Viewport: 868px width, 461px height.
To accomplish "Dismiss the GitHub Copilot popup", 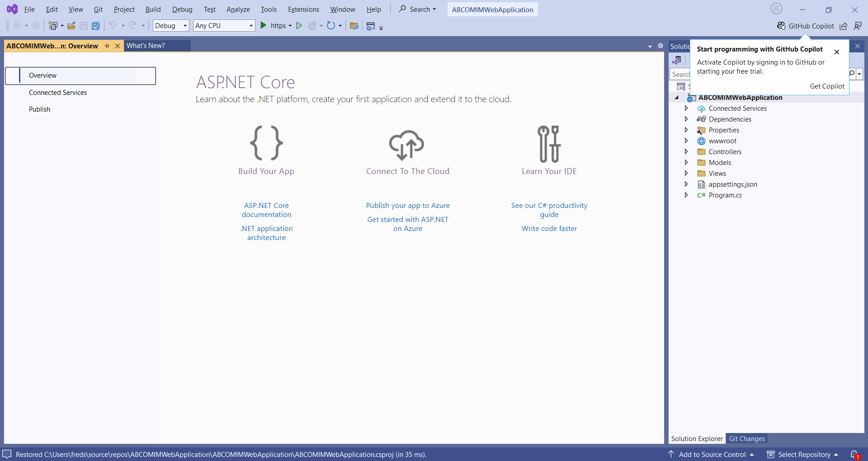I will click(x=837, y=52).
